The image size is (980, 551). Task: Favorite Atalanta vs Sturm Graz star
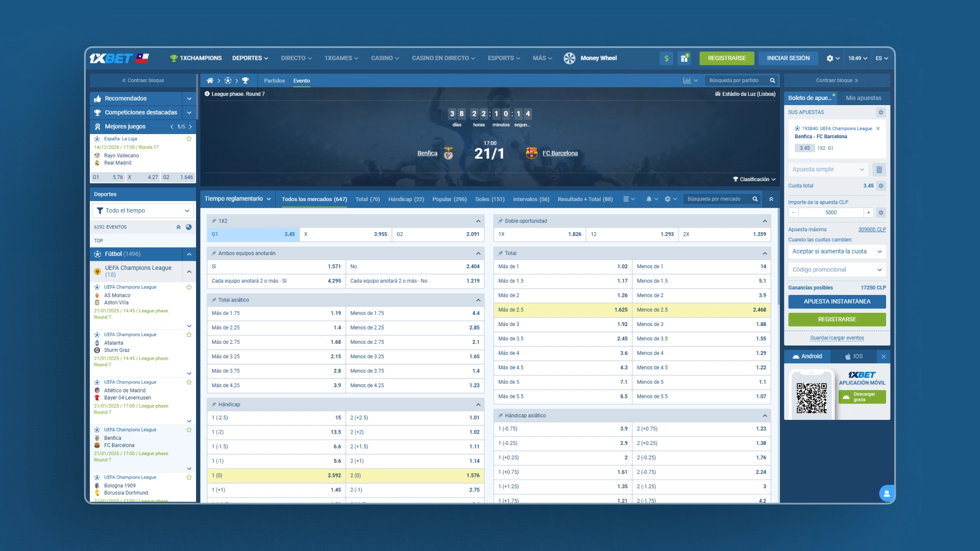(x=189, y=335)
